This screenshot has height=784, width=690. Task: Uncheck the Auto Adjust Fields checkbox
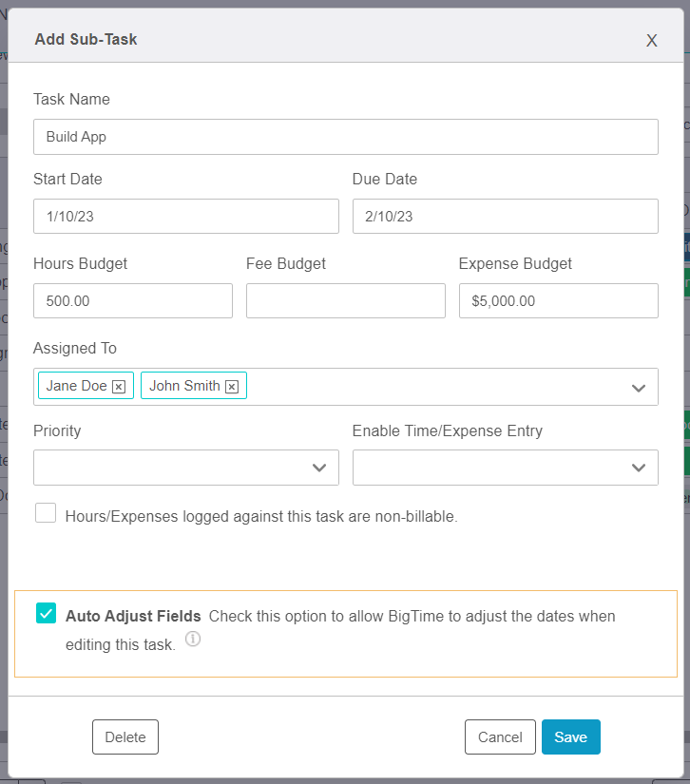click(x=46, y=615)
